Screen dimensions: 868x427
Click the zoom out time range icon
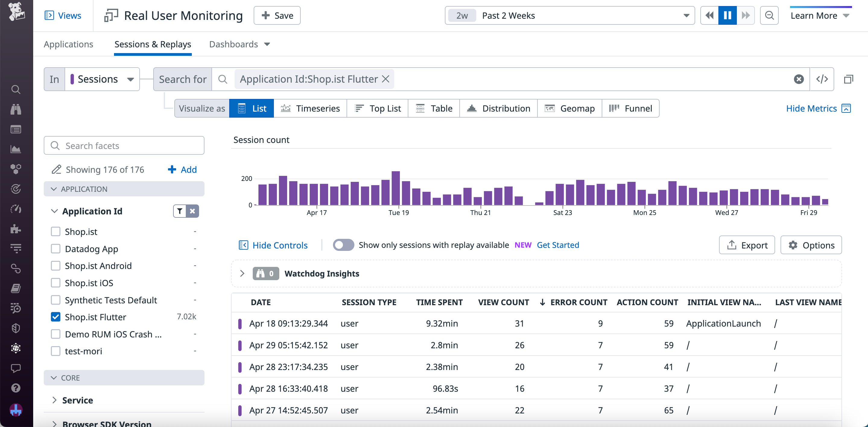point(769,15)
